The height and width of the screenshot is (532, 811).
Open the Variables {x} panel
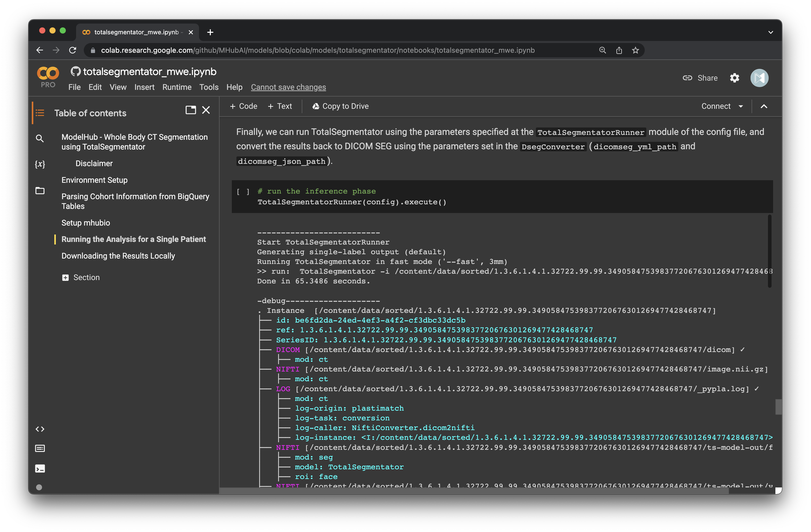(x=40, y=164)
